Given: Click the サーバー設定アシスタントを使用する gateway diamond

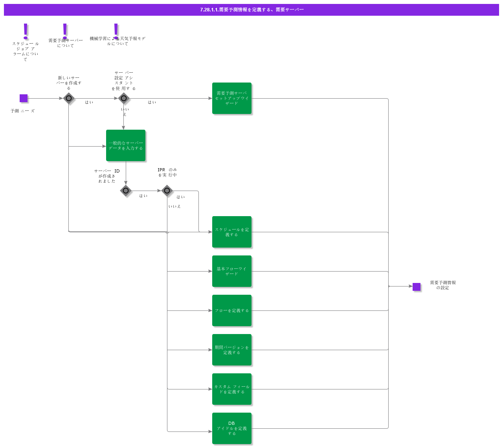Looking at the screenshot, I should click(x=124, y=98).
